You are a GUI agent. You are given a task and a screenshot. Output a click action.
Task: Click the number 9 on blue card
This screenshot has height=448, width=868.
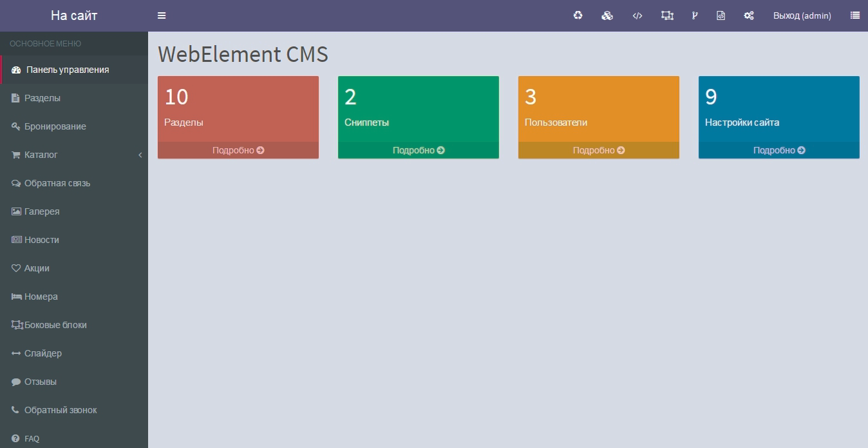point(711,97)
